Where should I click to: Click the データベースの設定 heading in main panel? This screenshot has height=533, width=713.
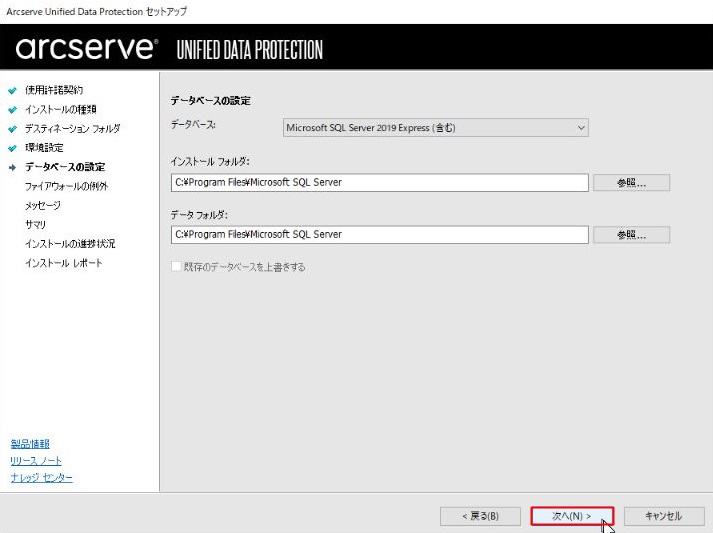point(211,101)
